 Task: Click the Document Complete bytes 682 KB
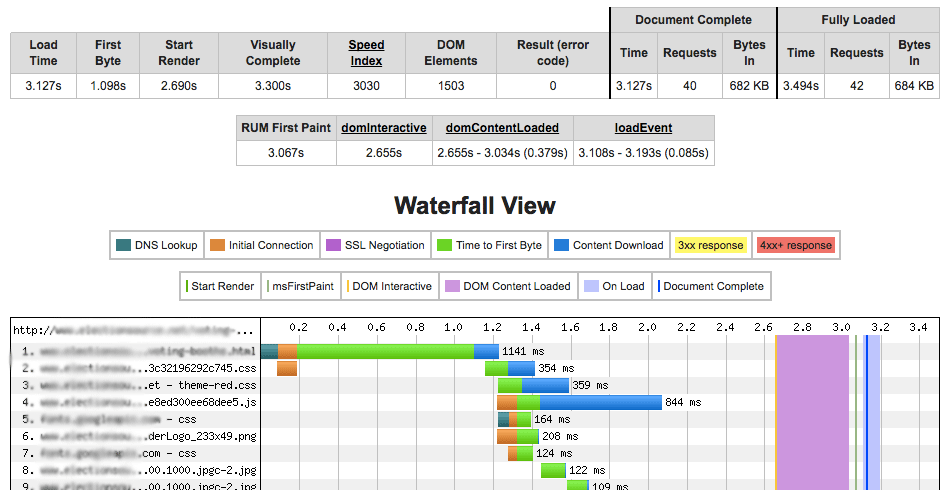click(x=749, y=86)
